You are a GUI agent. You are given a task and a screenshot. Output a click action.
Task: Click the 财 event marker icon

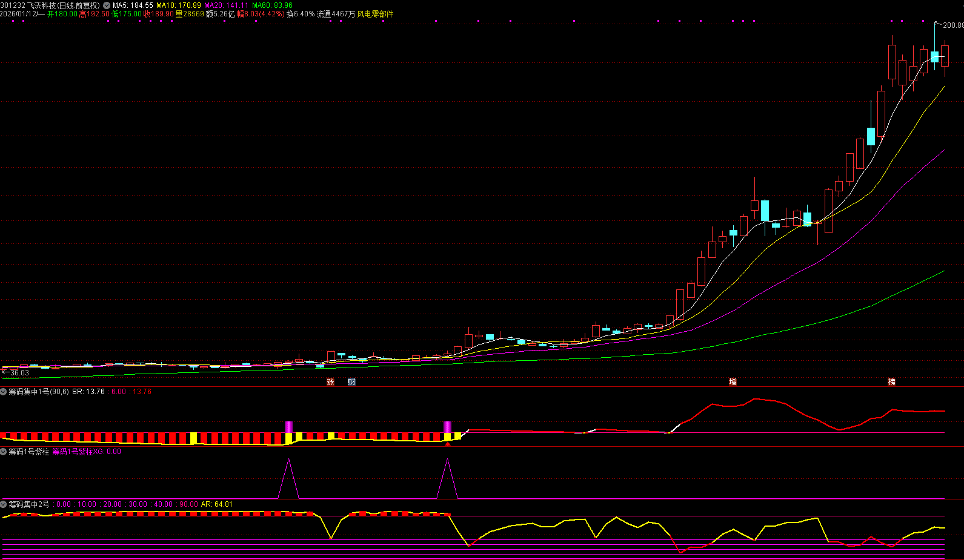click(x=351, y=382)
